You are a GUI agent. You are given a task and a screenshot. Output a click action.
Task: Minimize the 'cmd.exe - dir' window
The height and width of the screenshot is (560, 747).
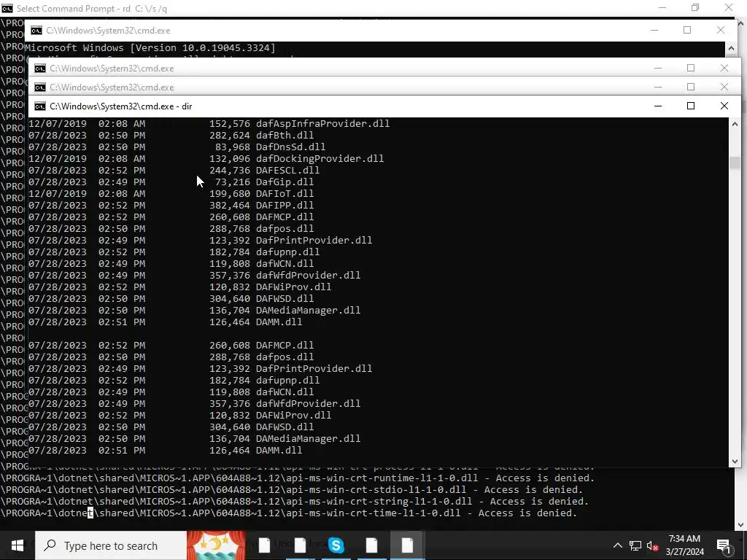pyautogui.click(x=658, y=106)
